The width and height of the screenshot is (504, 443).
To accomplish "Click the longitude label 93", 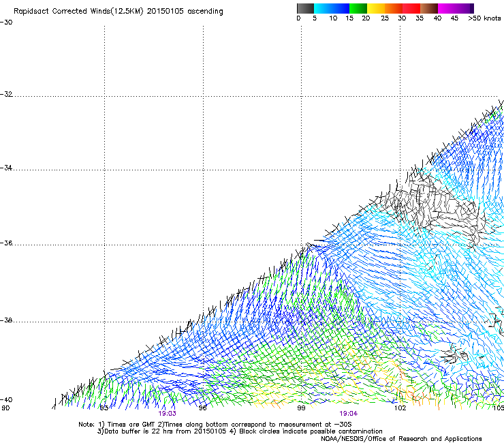I will pyautogui.click(x=104, y=408).
